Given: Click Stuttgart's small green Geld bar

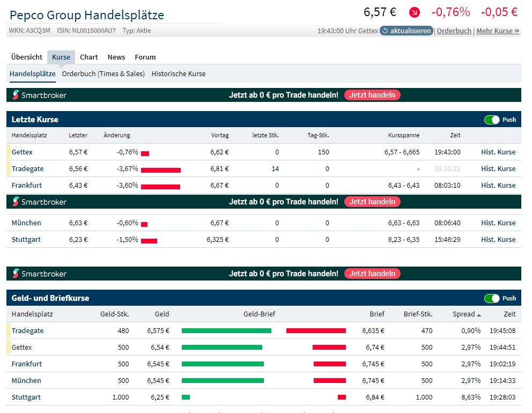Looking at the screenshot, I should pyautogui.click(x=186, y=397).
